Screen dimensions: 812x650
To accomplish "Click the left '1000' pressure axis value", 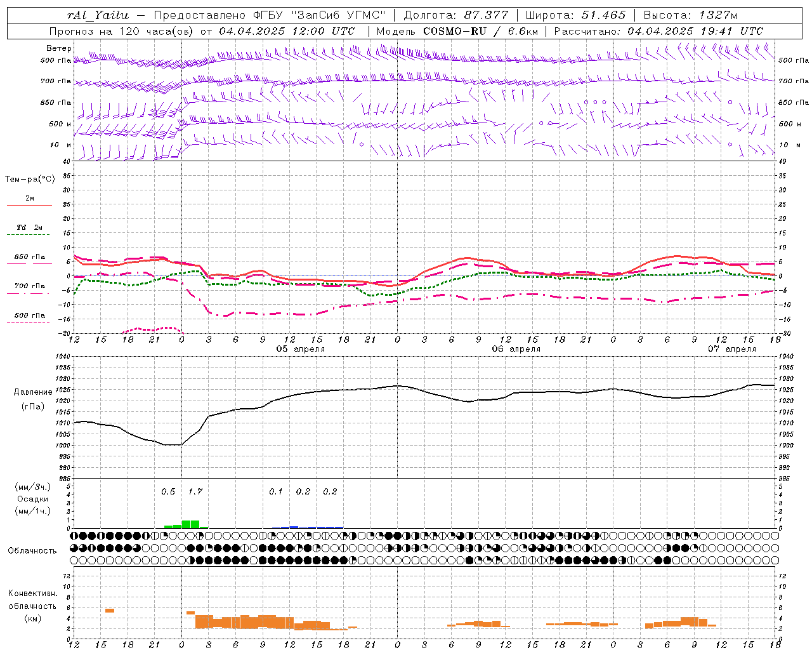I will (x=63, y=446).
